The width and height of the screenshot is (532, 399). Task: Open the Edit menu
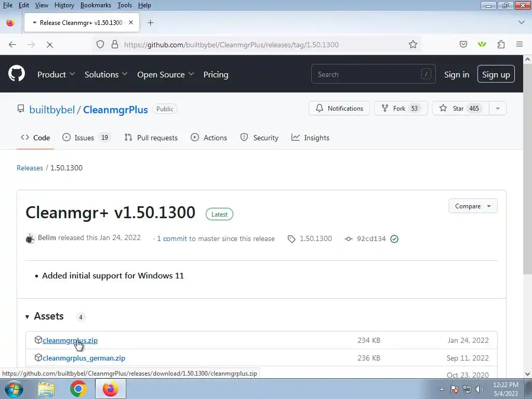point(24,5)
